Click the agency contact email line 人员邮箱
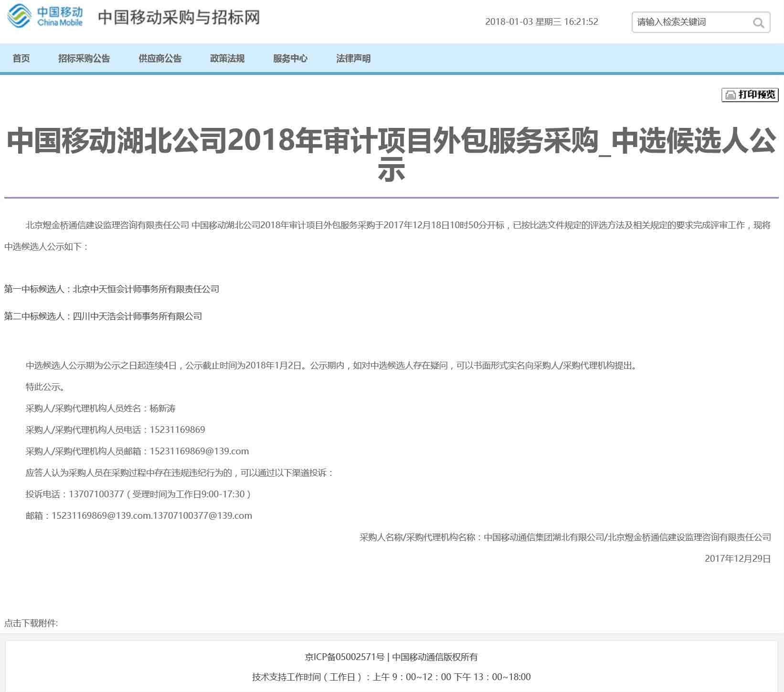This screenshot has height=692, width=784. [x=137, y=451]
